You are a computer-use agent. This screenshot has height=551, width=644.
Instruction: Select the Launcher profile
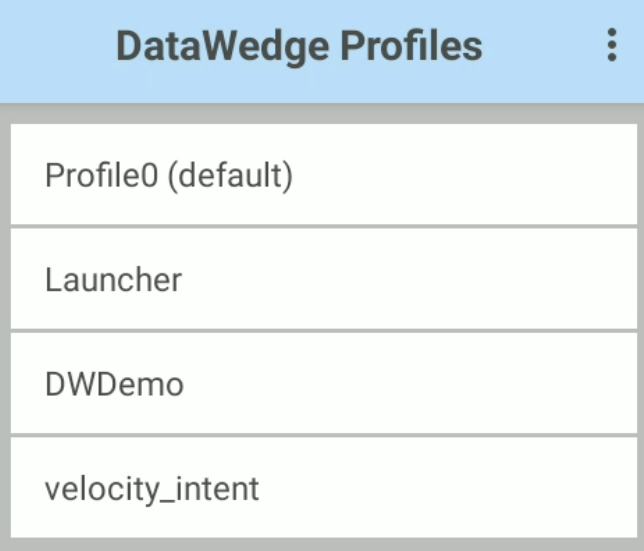(x=322, y=279)
